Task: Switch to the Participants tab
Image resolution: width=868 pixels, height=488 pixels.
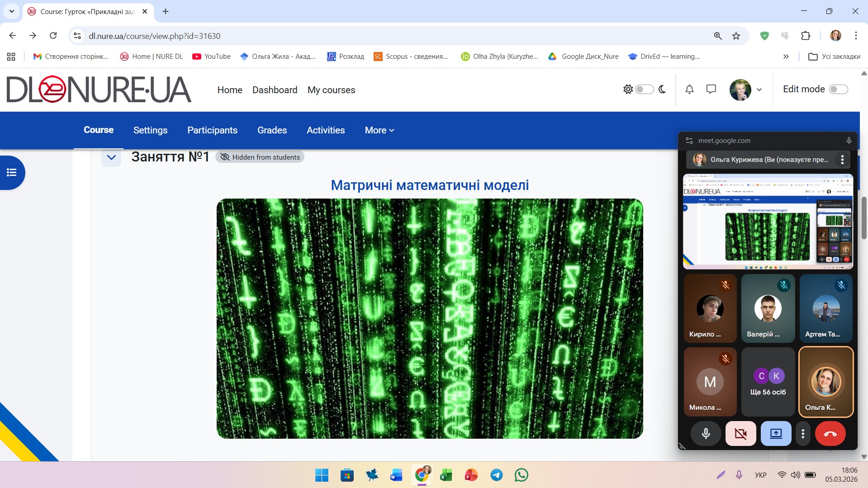Action: pos(212,130)
